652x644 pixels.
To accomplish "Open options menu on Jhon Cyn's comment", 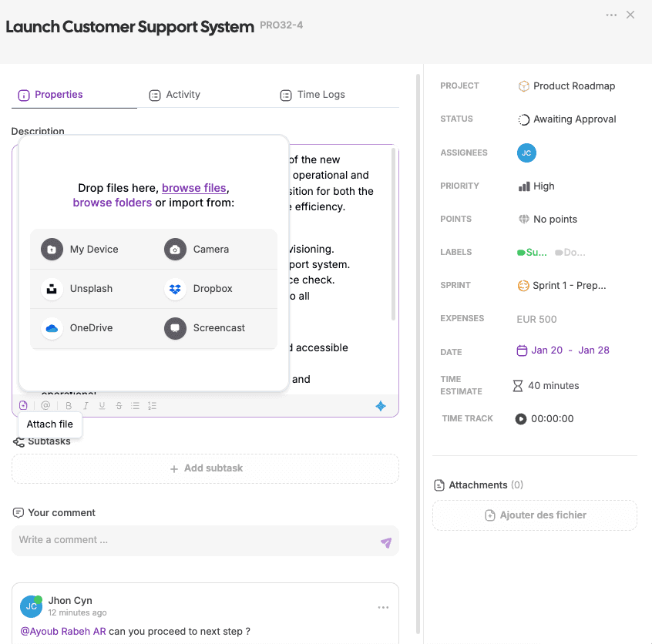I will (383, 608).
